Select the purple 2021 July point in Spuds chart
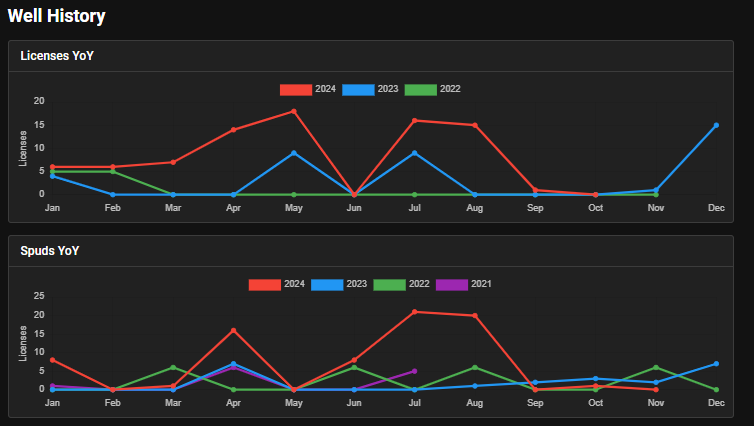Image resolution: width=754 pixels, height=426 pixels. 414,371
